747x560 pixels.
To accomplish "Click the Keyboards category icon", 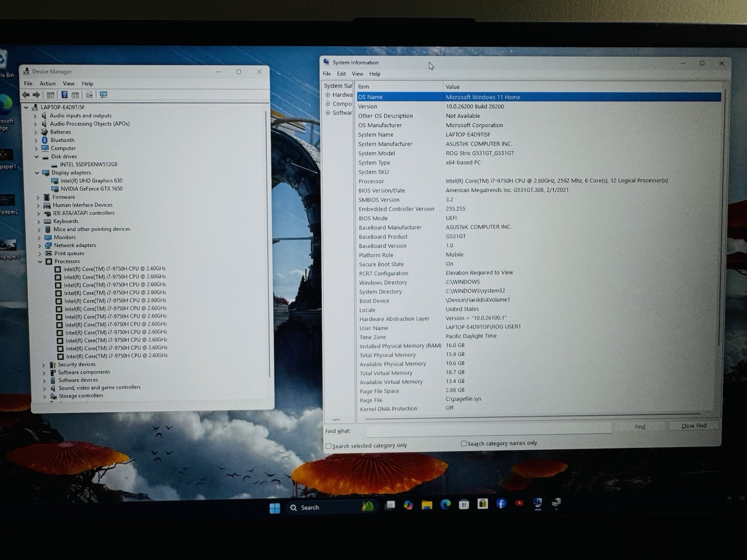I will pyautogui.click(x=47, y=221).
